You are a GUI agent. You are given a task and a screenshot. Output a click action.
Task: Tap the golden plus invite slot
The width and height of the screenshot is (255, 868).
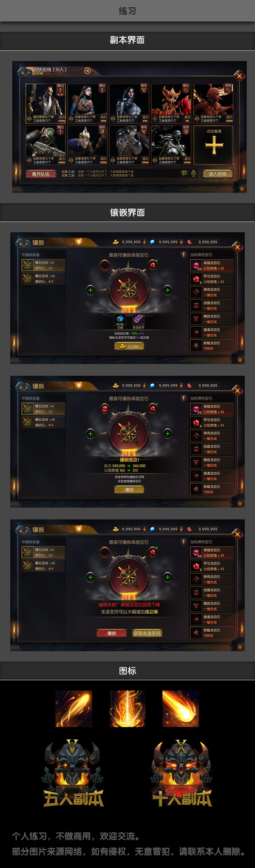pyautogui.click(x=213, y=144)
